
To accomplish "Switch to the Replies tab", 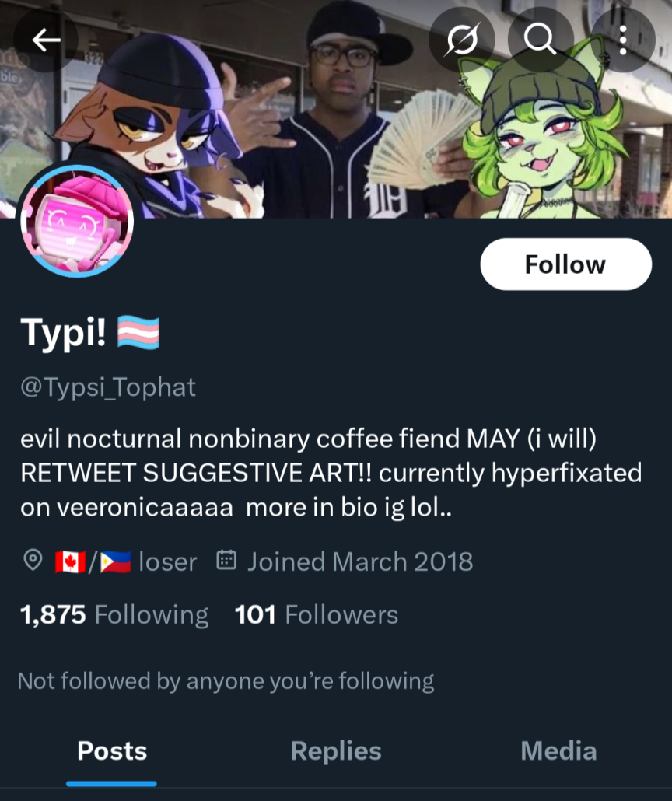I will click(336, 751).
